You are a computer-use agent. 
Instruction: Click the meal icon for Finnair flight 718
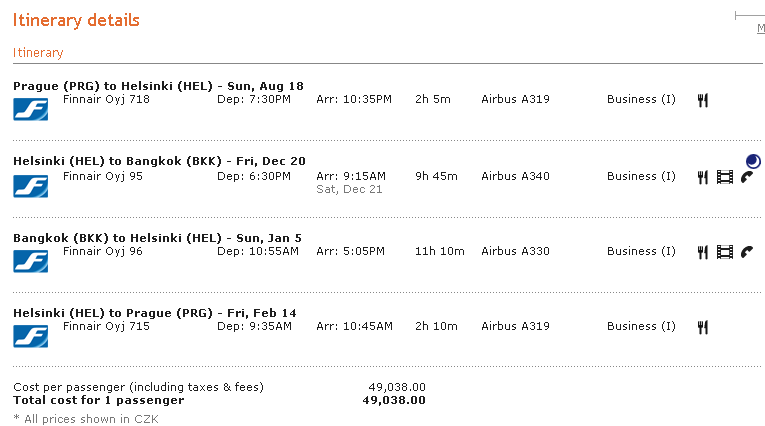tap(703, 100)
